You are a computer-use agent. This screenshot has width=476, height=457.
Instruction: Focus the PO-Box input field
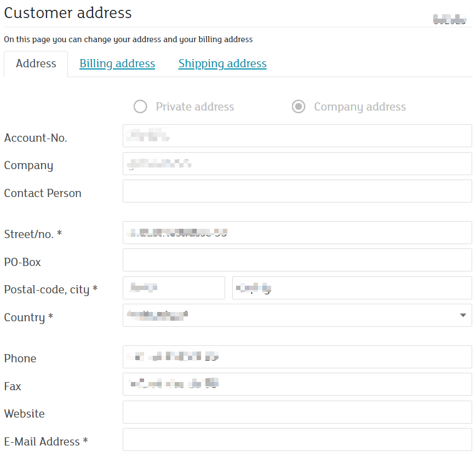[297, 260]
